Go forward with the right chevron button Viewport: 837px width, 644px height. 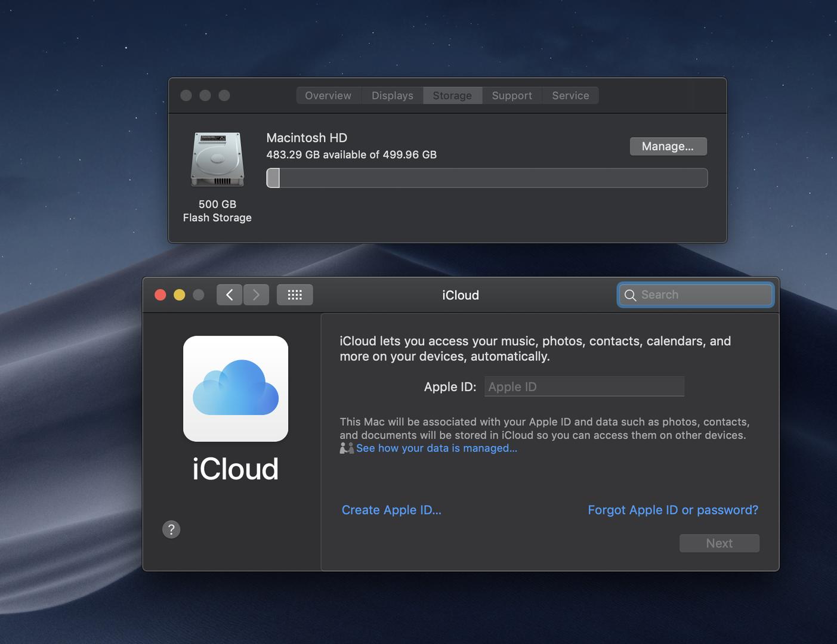tap(256, 295)
